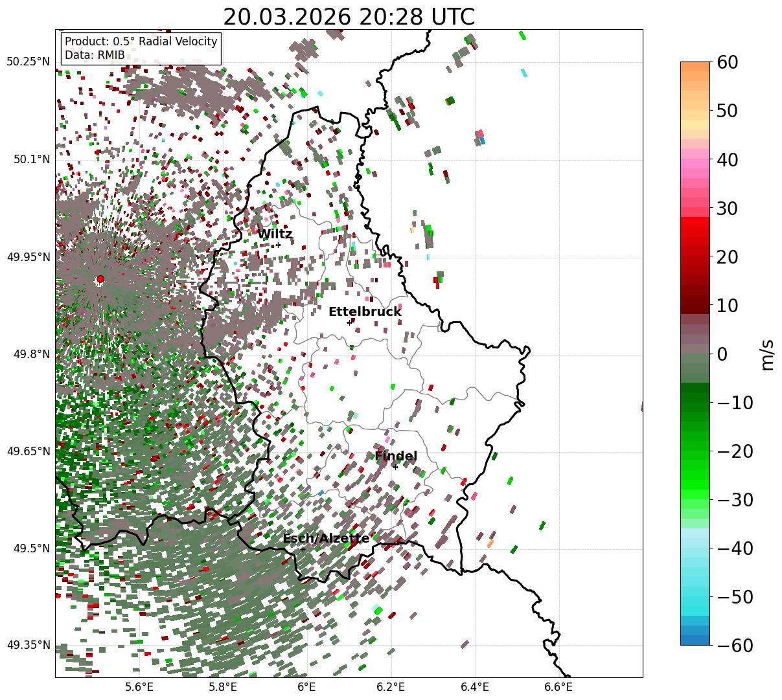Screen dimensions: 782x700
Task: Click the colorbar value 10
Action: [728, 305]
